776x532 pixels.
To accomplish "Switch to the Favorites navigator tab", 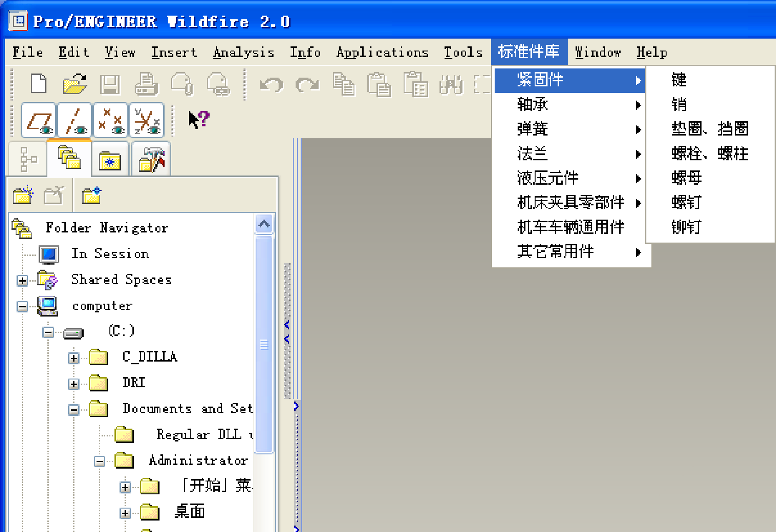I will (110, 159).
